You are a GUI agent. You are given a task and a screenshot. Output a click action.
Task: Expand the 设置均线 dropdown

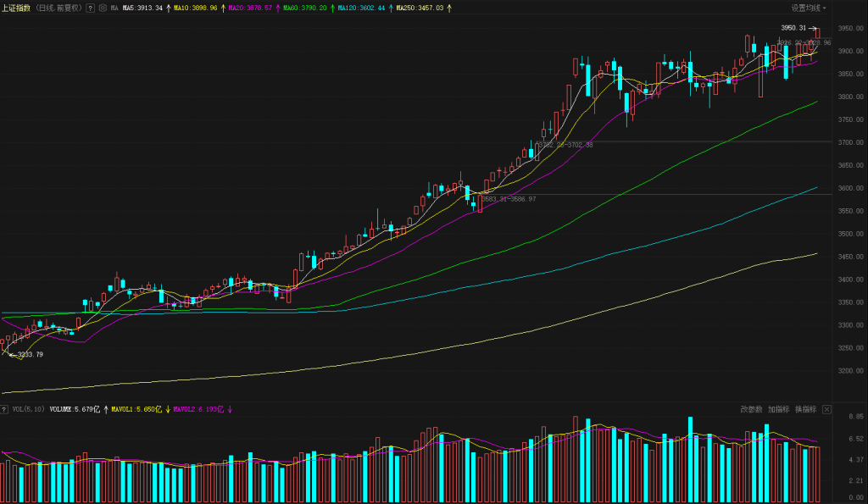[x=809, y=8]
